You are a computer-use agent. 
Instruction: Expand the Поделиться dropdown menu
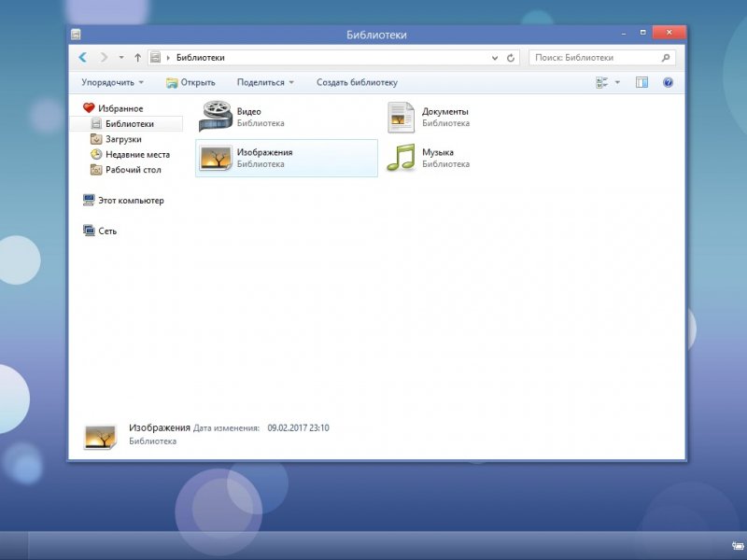[265, 82]
